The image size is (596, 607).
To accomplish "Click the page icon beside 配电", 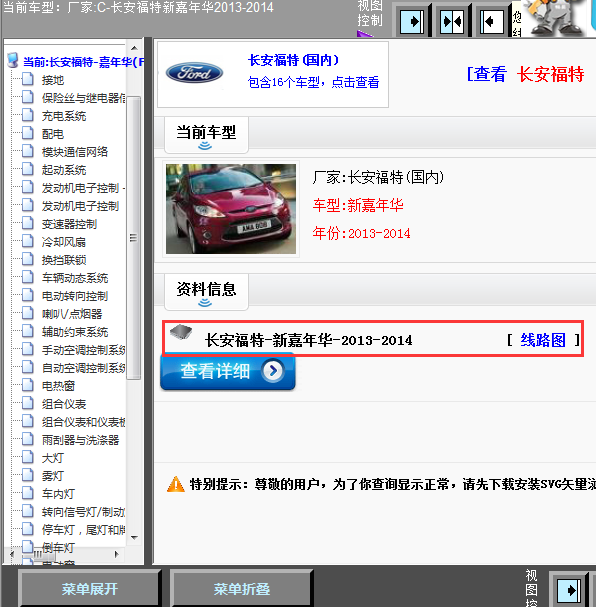I will (x=27, y=134).
